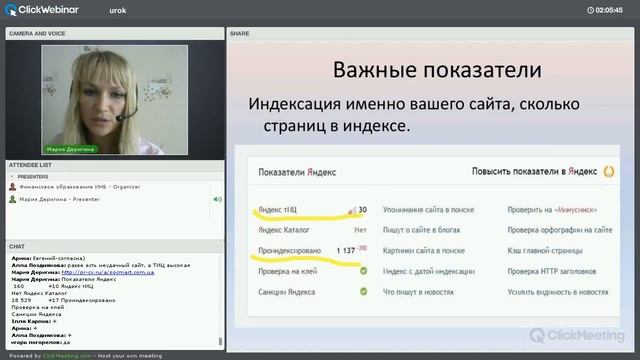640x360 pixels.
Task: Click the CHAT panel header
Action: coord(115,246)
